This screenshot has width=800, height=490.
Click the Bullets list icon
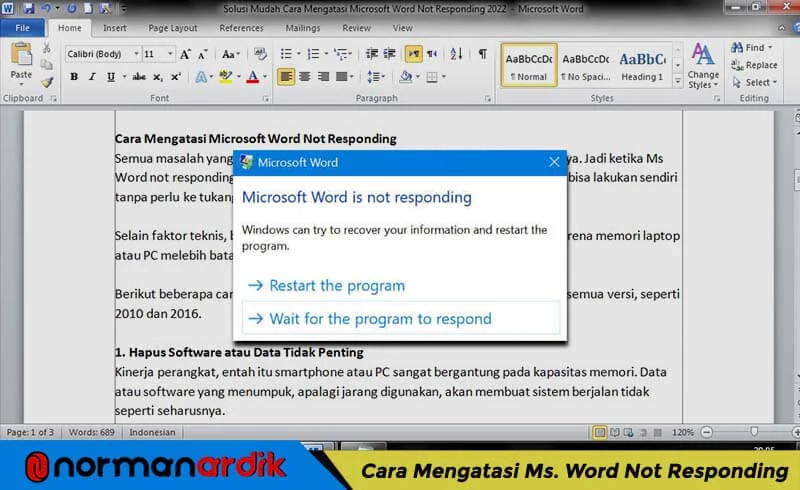point(286,54)
